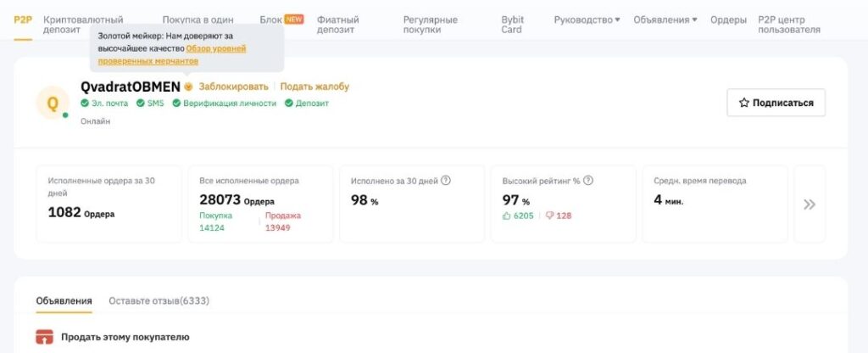
Task: Click the Заблокировать link
Action: coord(234,87)
